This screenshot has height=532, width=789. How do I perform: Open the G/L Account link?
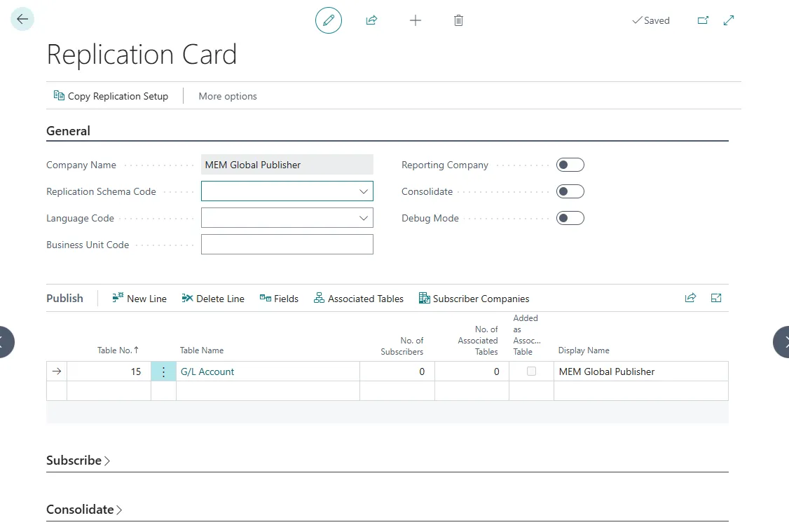coord(207,371)
